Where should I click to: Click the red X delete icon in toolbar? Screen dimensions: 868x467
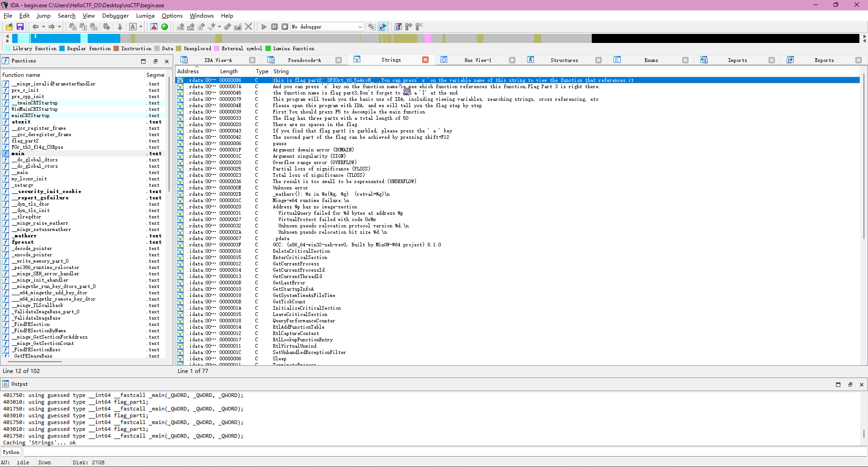[x=248, y=27]
